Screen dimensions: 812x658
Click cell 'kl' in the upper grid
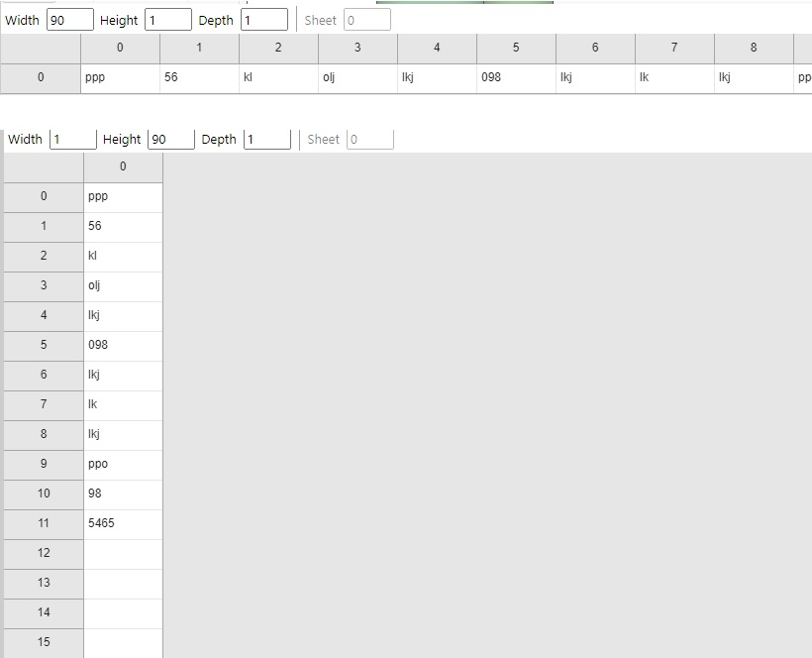pyautogui.click(x=278, y=78)
